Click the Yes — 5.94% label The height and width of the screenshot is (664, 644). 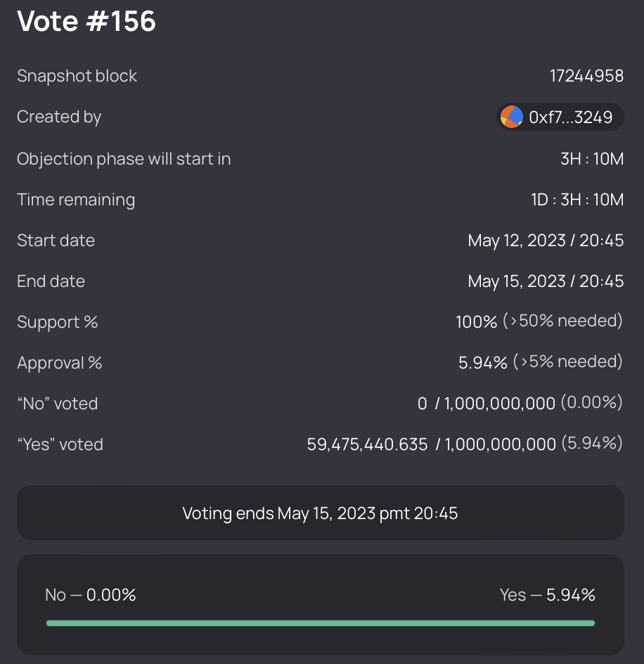[x=547, y=595]
